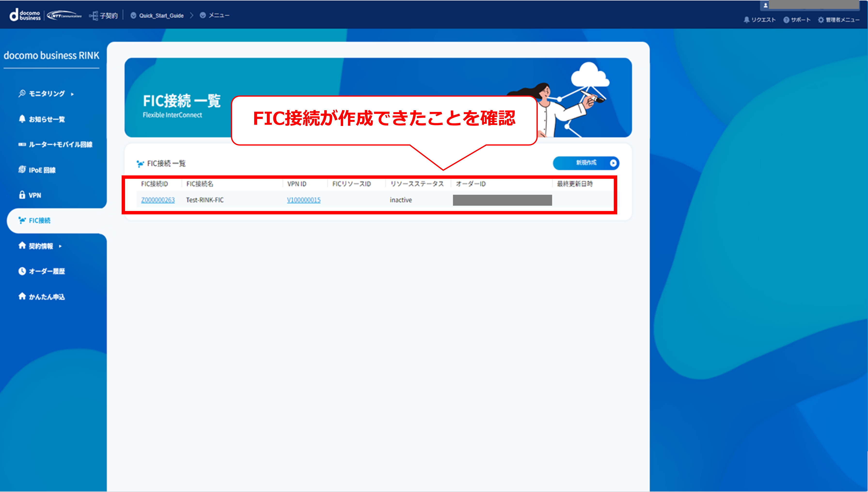Click the Test-RINK-FIC name cell
This screenshot has width=868, height=492.
(x=205, y=200)
